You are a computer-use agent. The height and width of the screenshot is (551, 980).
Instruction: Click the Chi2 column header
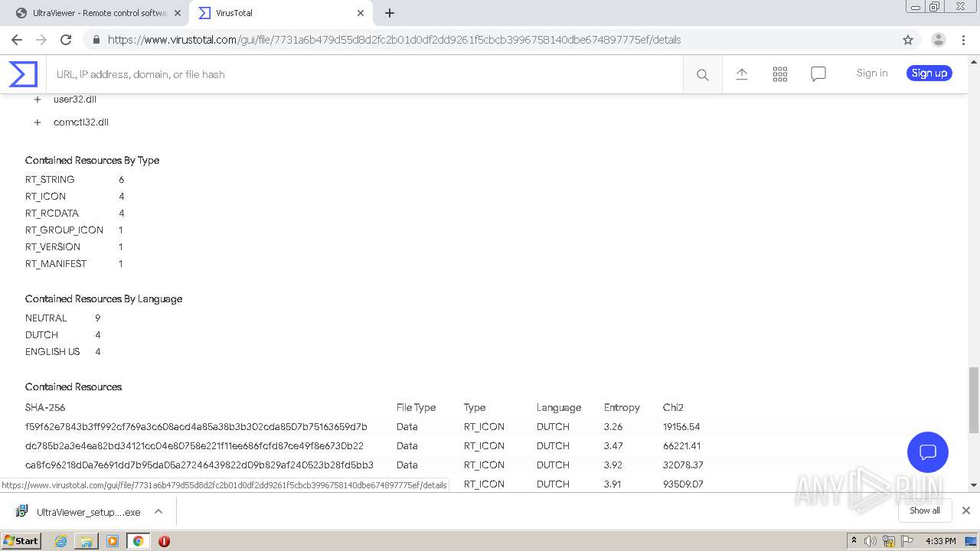[673, 408]
